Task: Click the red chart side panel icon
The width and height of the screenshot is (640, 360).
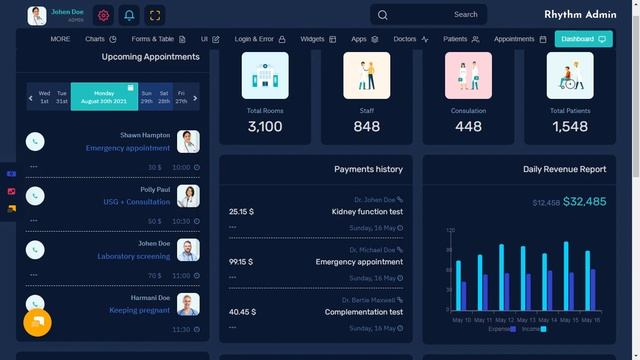Action: click(11, 191)
